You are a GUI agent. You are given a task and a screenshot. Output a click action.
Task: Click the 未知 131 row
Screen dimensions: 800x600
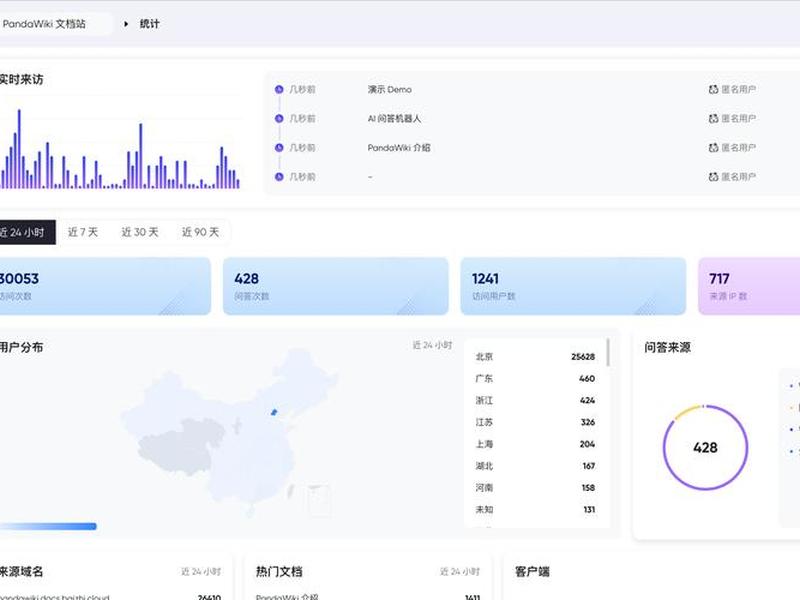[x=535, y=510]
